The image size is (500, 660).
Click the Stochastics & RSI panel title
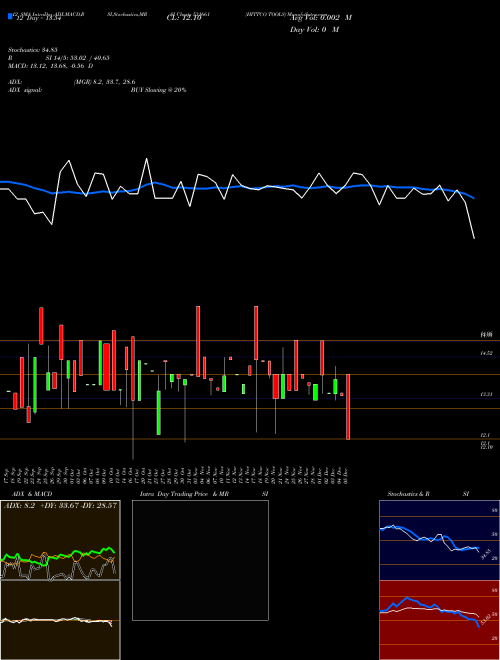coord(428,494)
